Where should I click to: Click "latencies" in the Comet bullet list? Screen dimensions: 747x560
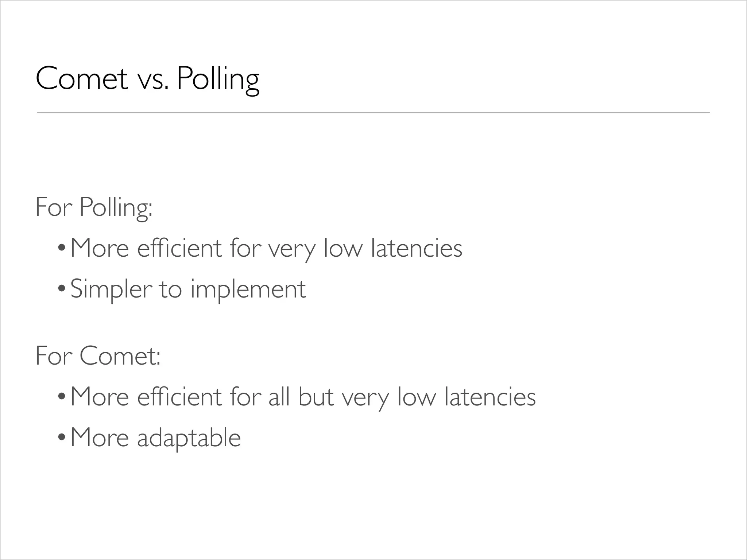(490, 397)
